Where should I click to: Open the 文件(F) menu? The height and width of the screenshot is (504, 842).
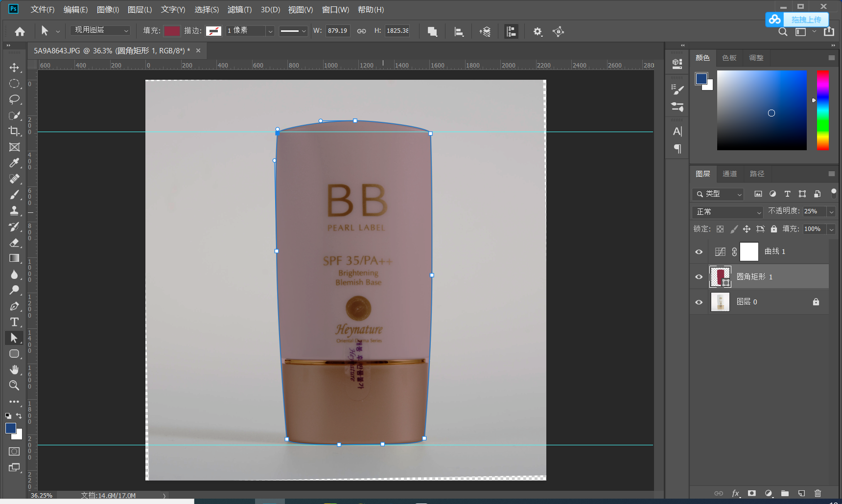pyautogui.click(x=43, y=10)
